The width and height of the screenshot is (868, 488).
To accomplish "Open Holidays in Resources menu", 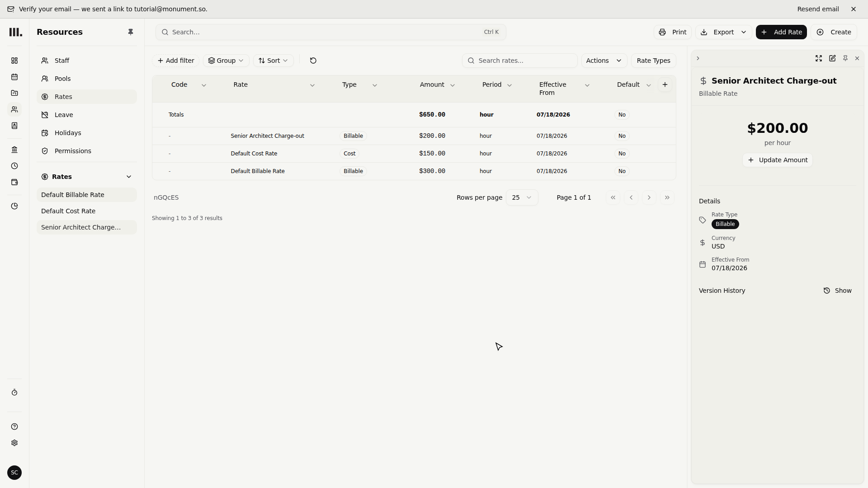I will (87, 133).
